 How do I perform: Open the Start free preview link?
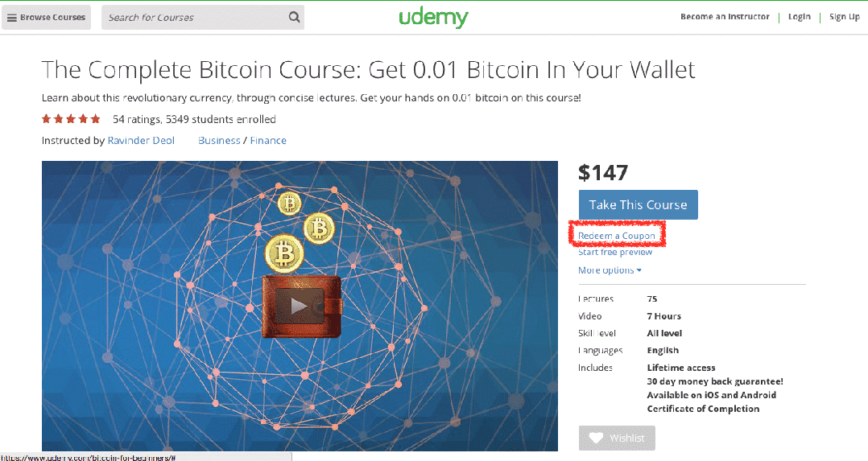click(615, 252)
